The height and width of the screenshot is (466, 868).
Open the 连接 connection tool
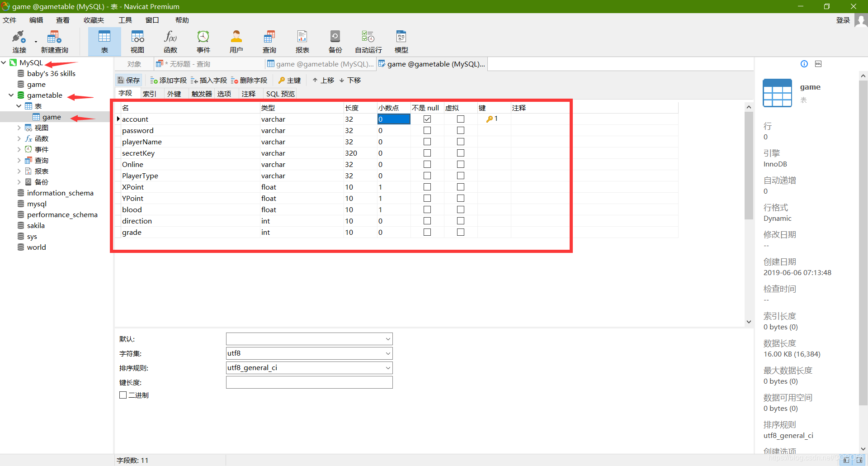pyautogui.click(x=19, y=42)
